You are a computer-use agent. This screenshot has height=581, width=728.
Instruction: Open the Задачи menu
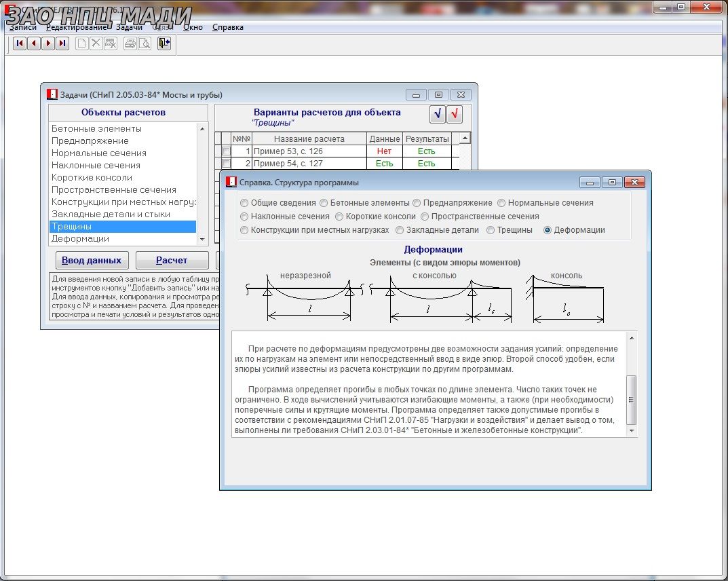[129, 27]
